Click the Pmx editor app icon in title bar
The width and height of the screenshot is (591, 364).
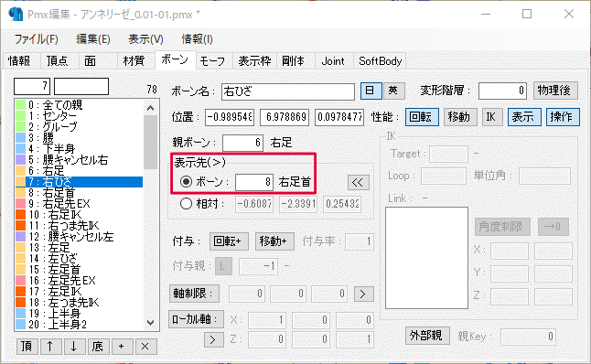[x=16, y=15]
